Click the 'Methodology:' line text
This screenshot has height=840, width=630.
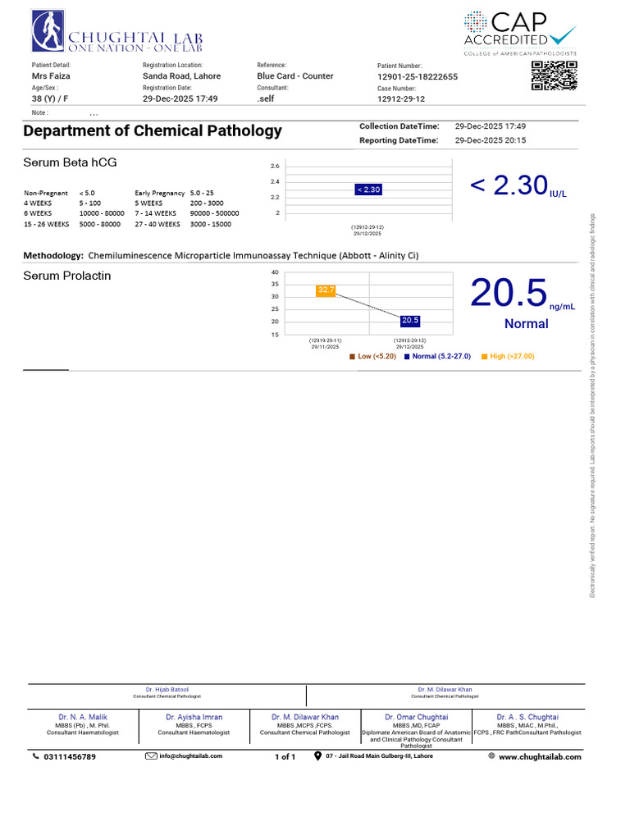point(221,256)
